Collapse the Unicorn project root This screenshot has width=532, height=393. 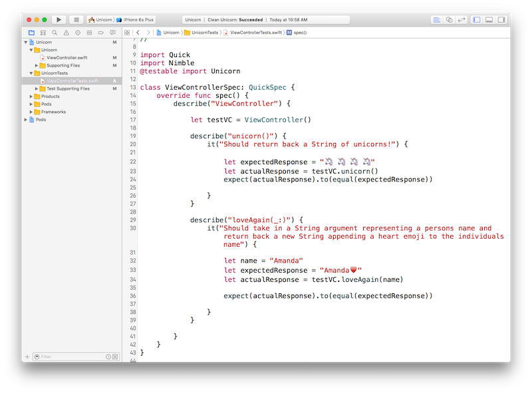tap(26, 42)
